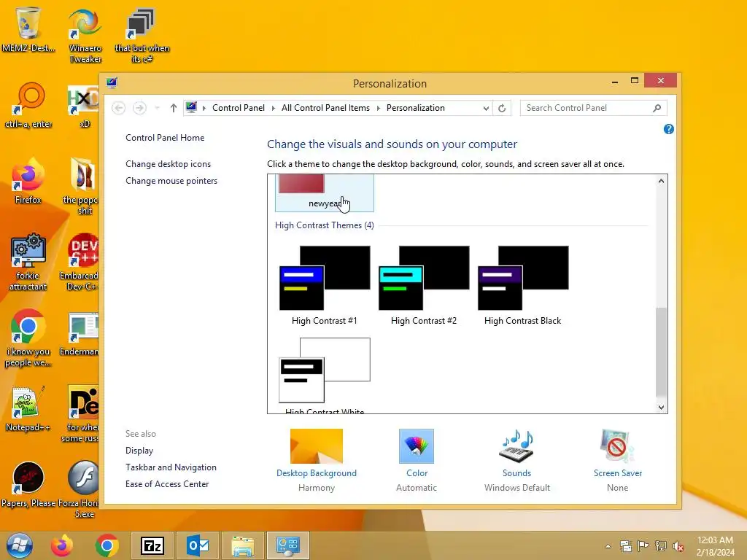Click the Windows Start orb
This screenshot has width=747, height=560.
[x=20, y=545]
